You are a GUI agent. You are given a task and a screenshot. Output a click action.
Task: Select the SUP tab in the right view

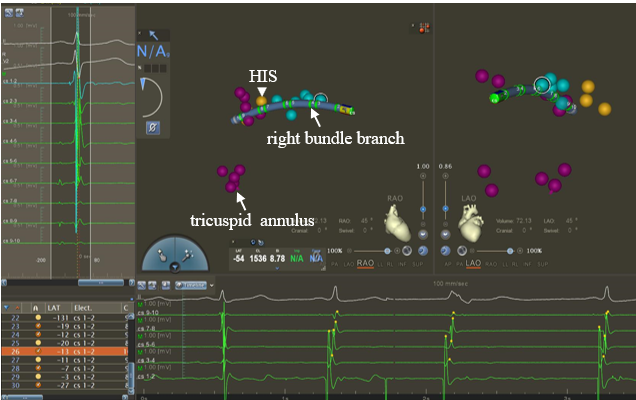(542, 264)
